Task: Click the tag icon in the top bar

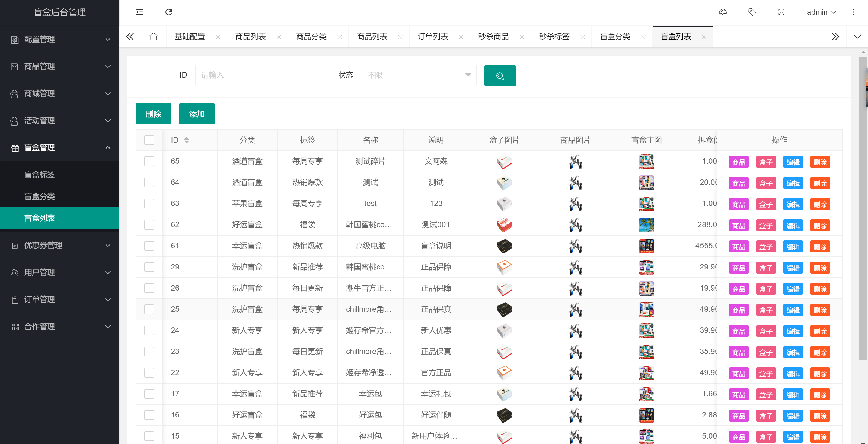Action: coord(752,12)
